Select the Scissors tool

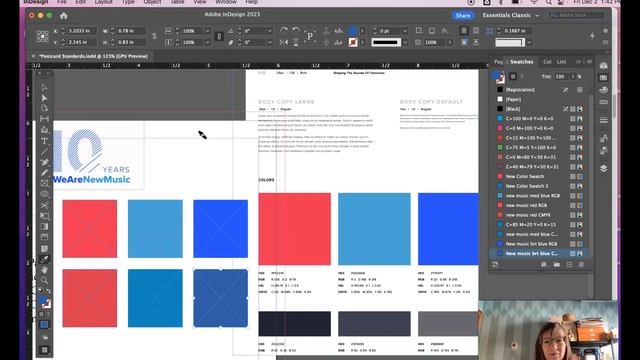[44, 205]
